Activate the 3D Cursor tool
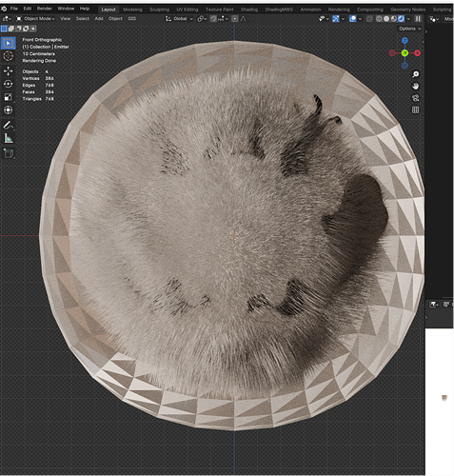The height and width of the screenshot is (476, 454). [9, 56]
